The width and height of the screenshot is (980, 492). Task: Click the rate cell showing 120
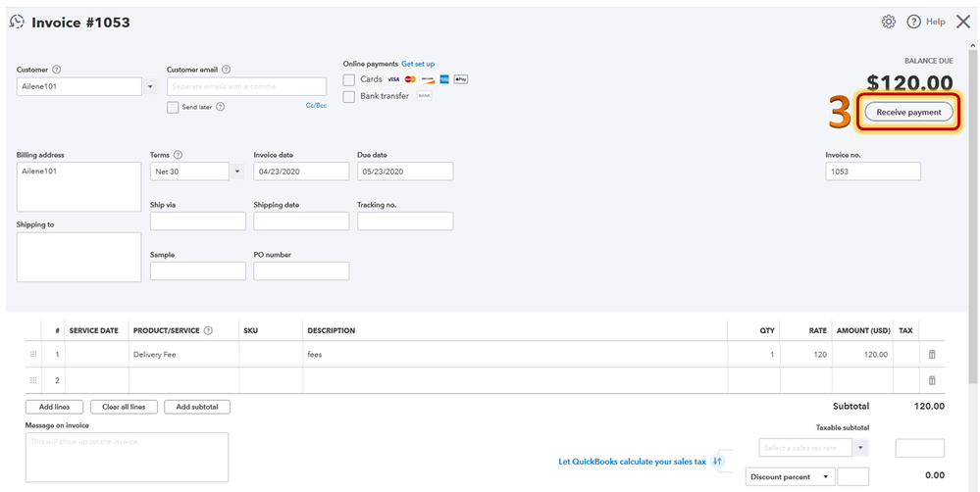coord(806,354)
